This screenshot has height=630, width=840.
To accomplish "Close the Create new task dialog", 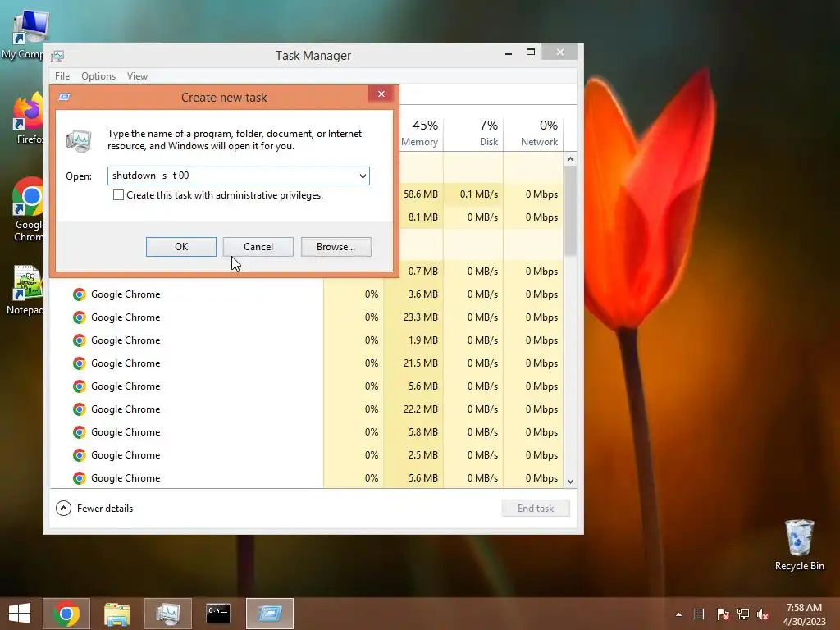I will click(x=381, y=94).
